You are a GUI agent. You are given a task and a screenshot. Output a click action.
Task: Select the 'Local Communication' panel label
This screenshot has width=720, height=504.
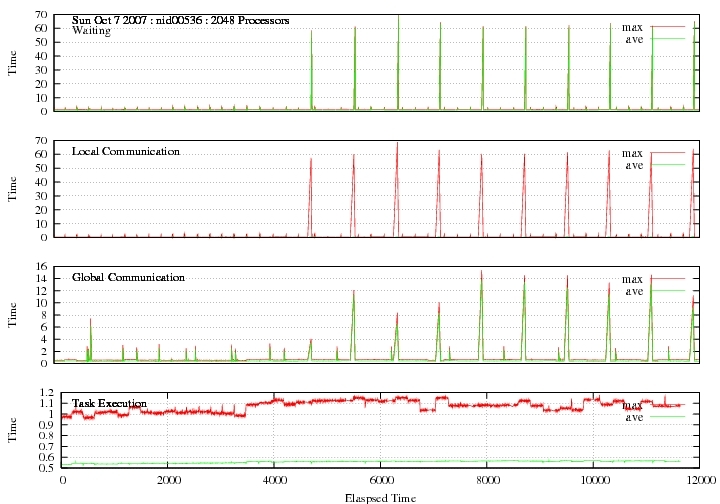coord(126,151)
